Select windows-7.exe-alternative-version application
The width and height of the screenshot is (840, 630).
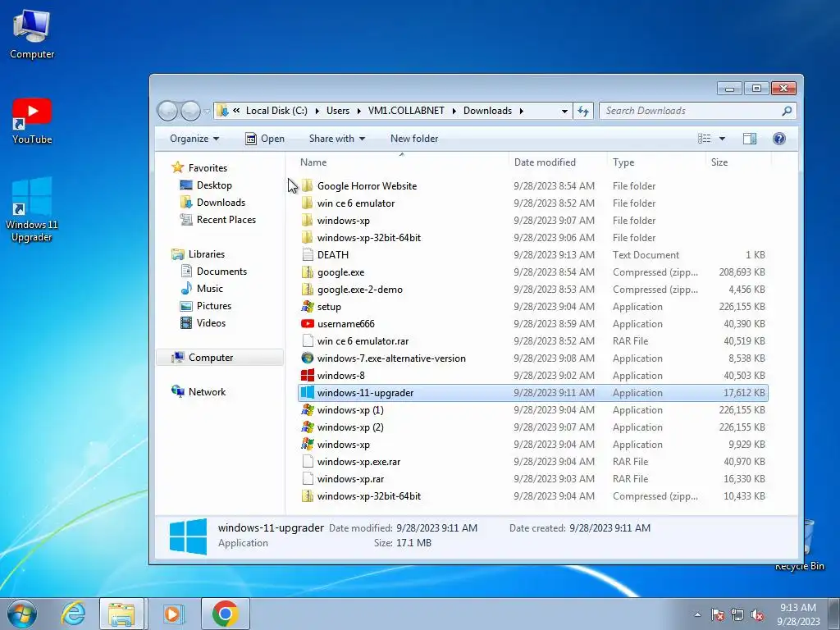coord(533,358)
